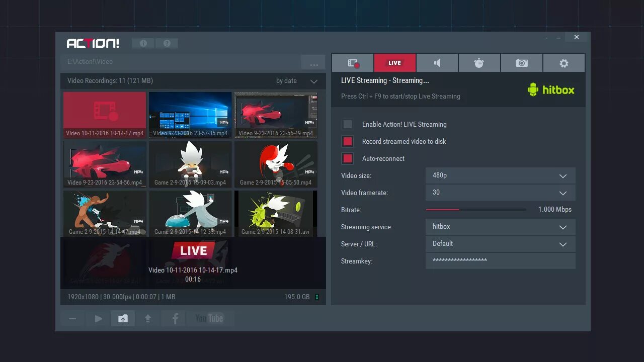Change the sort order 'by date' dropdown
644x362 pixels.
point(297,81)
